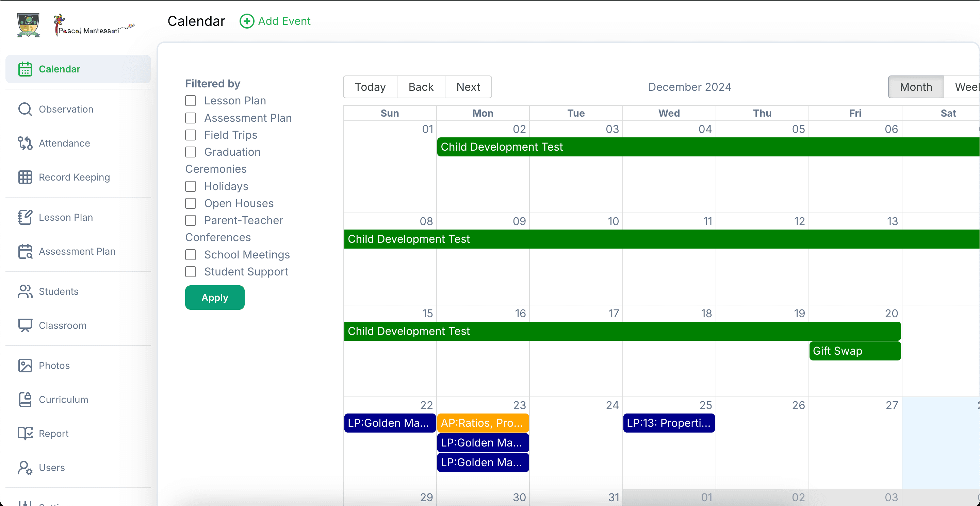This screenshot has width=980, height=506.
Task: Go to Attendance in the sidebar
Action: pyautogui.click(x=78, y=143)
